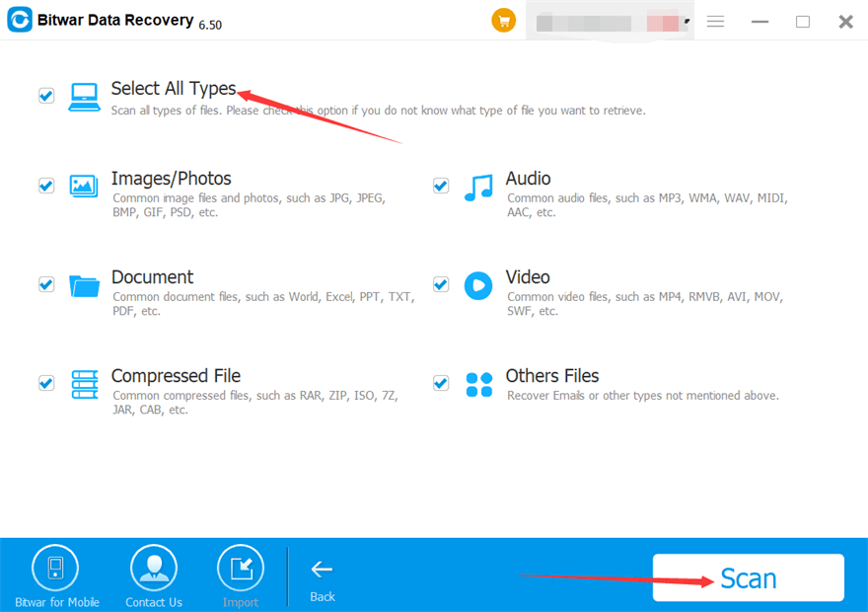This screenshot has width=868, height=612.
Task: Open Bitwar for Mobile phone icon
Action: coord(55,568)
